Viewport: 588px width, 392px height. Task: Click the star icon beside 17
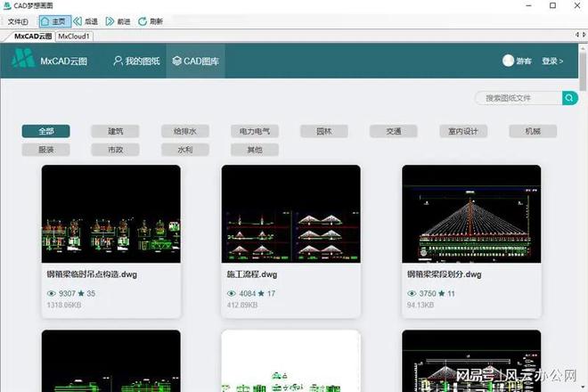tap(261, 293)
